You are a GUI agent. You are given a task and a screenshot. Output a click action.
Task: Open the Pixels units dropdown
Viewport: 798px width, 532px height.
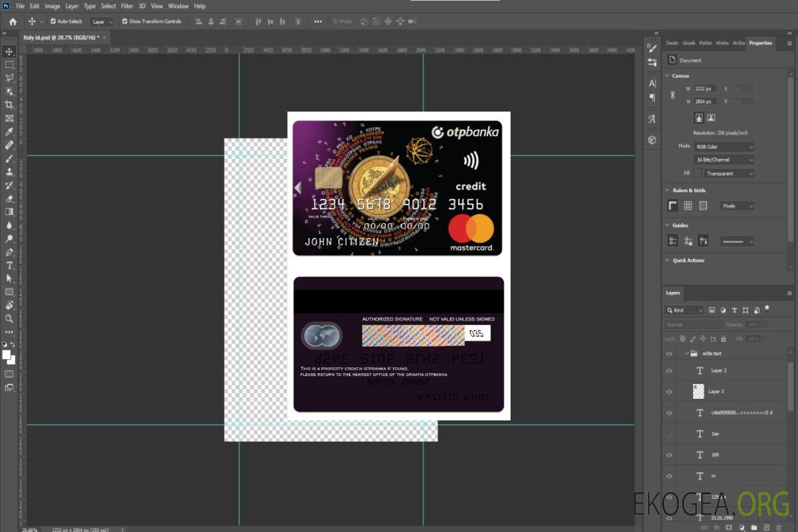click(x=737, y=206)
